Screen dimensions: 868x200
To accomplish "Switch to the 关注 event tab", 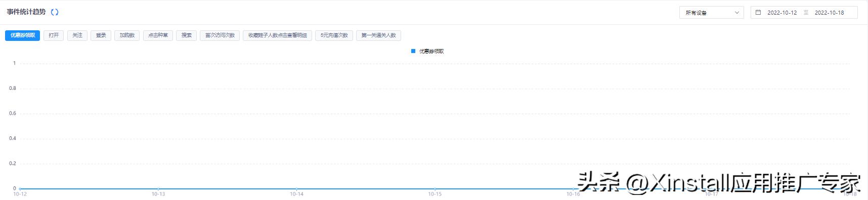I will coord(77,35).
